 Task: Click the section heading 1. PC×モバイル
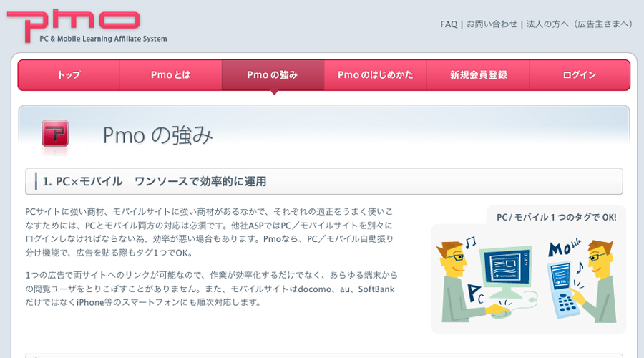pos(155,182)
